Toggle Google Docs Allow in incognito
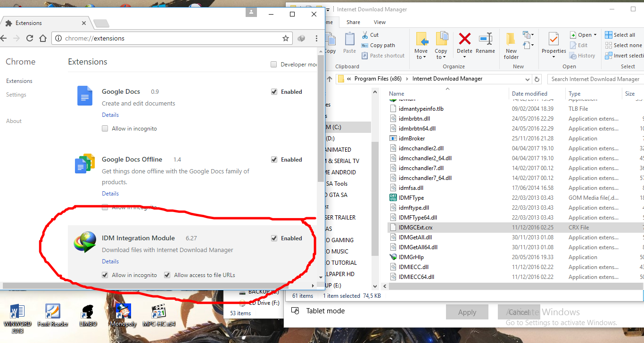The image size is (644, 343). point(105,129)
